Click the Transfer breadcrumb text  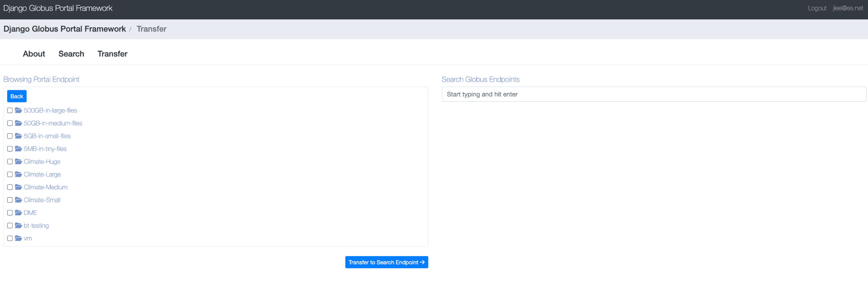click(151, 29)
